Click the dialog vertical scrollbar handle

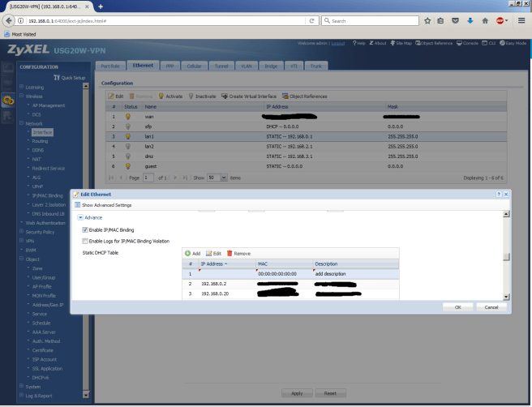[x=507, y=257]
